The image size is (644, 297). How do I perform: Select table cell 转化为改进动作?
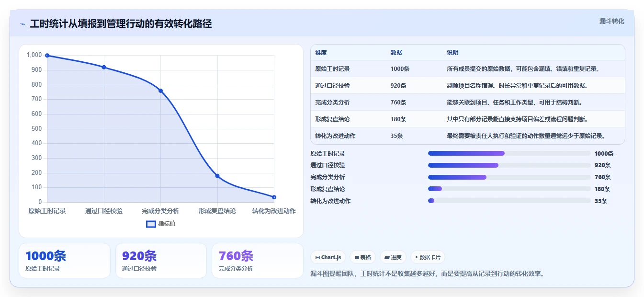(x=335, y=136)
